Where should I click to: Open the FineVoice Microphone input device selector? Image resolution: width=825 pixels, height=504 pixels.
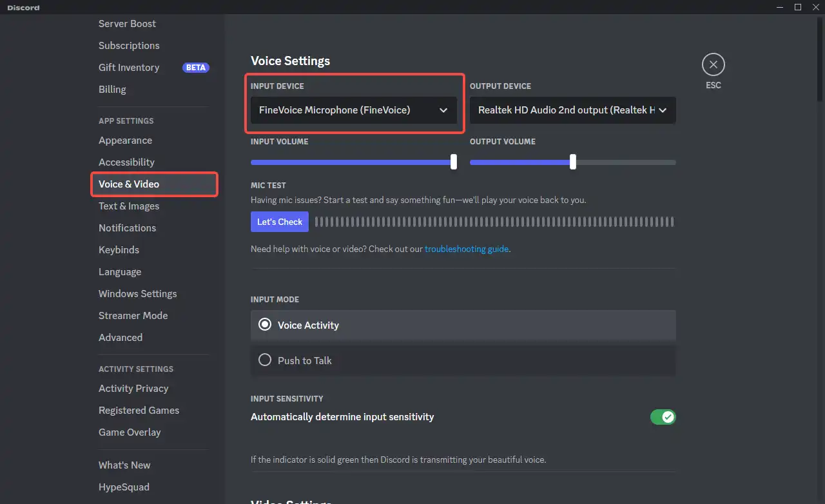click(x=354, y=110)
